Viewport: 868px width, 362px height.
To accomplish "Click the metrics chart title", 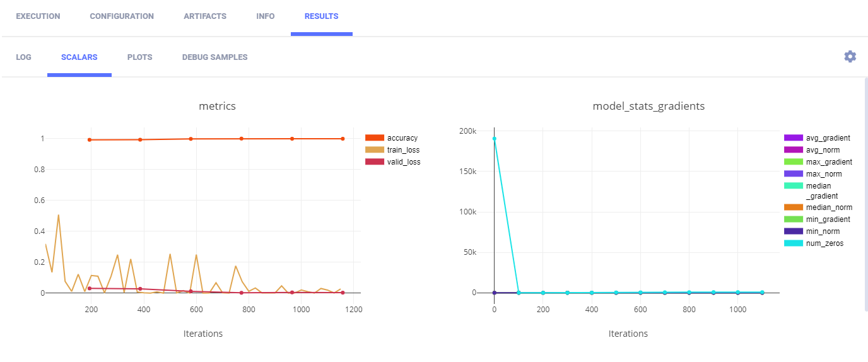I will 217,106.
